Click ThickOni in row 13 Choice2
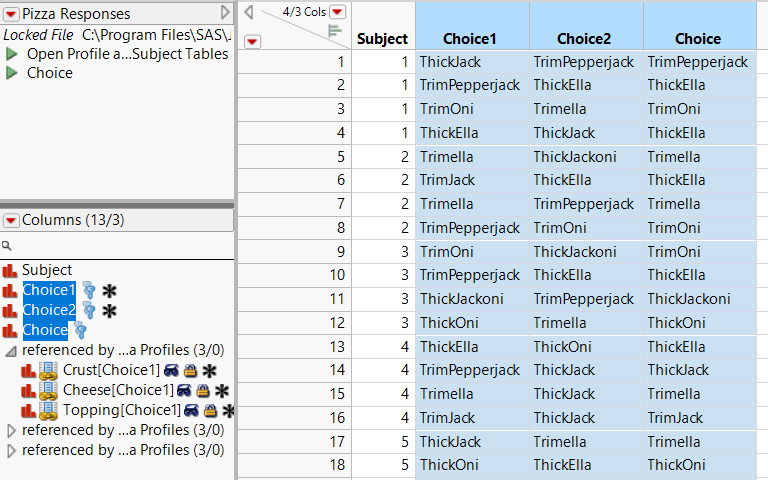Screen dimensions: 768x480 586,347
